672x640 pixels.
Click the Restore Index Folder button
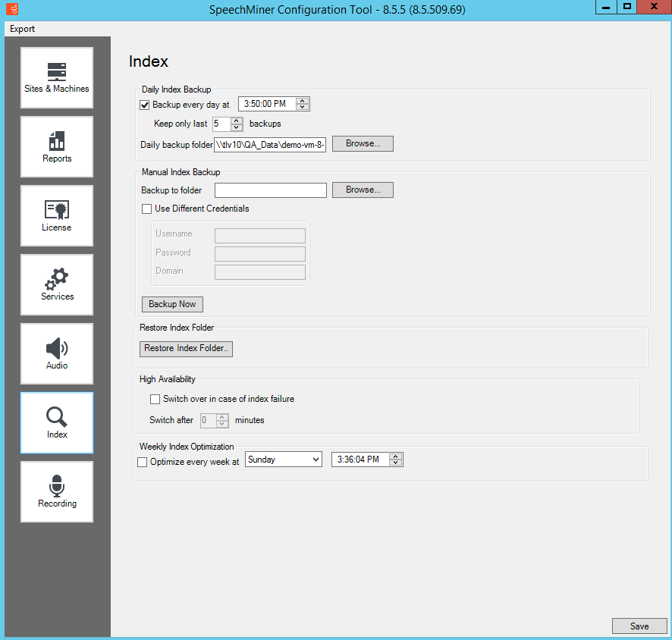[186, 348]
